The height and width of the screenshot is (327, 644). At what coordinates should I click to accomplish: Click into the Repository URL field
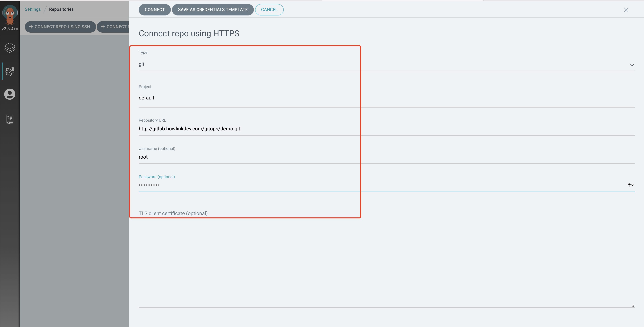[x=300, y=129]
